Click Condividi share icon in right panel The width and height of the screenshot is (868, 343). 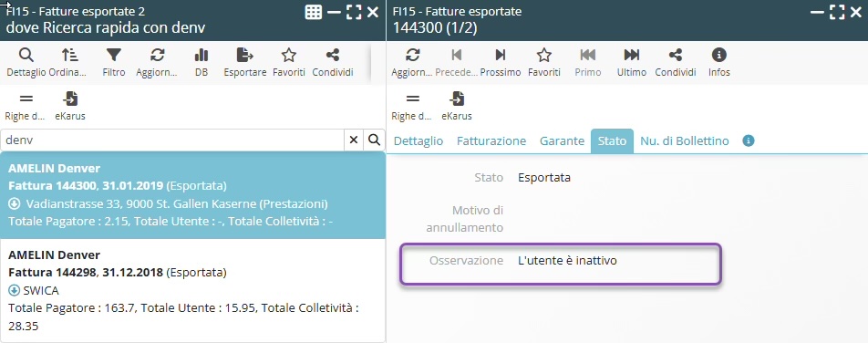(676, 56)
